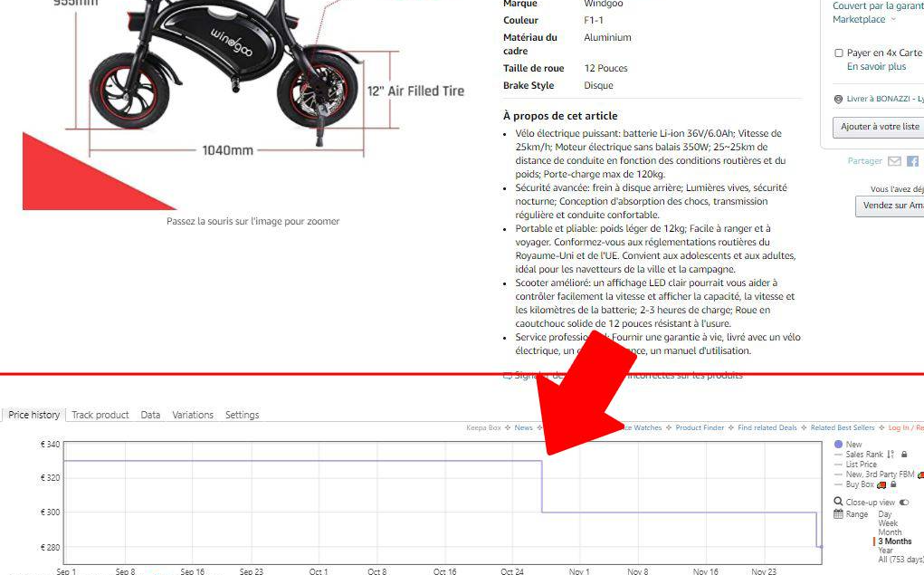Screen dimensions: 924x575
Task: Switch to the Track product tab
Action: click(100, 415)
